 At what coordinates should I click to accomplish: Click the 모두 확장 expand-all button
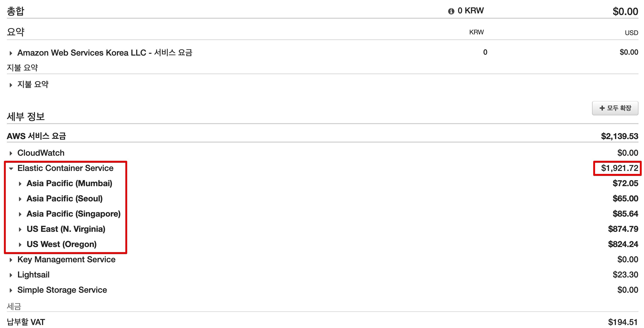click(x=615, y=108)
